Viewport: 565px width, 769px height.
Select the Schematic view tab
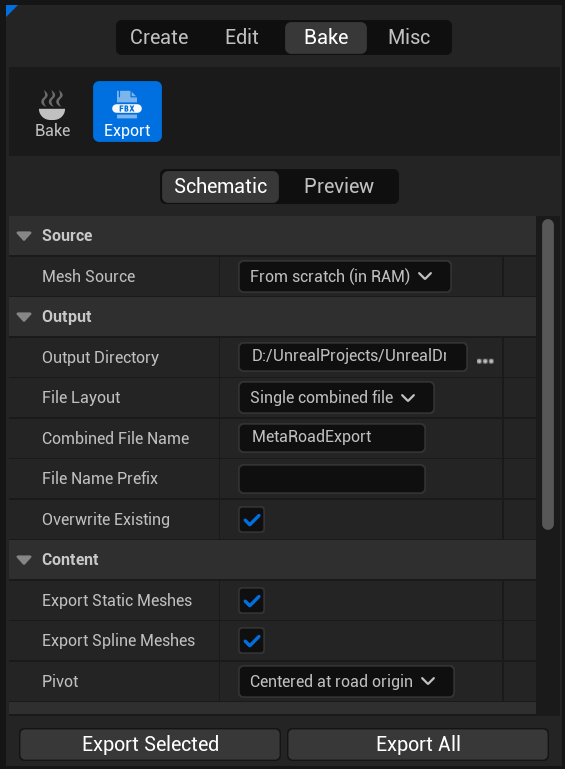point(221,186)
